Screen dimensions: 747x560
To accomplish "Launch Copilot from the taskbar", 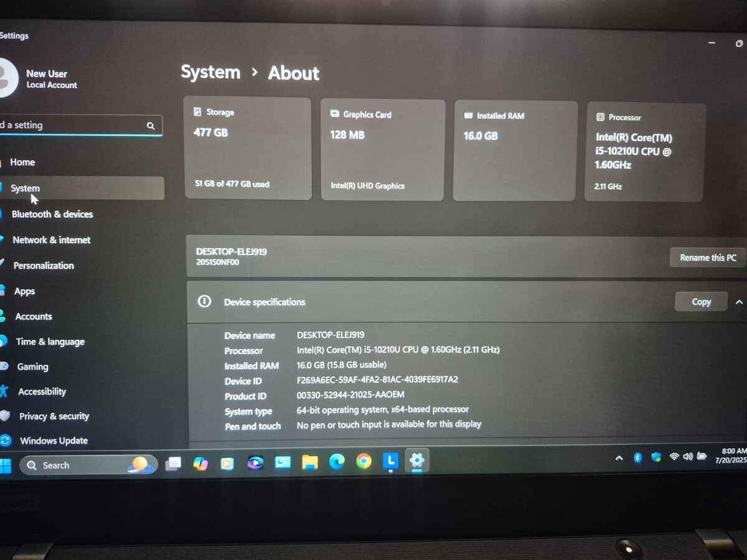I will [x=200, y=464].
